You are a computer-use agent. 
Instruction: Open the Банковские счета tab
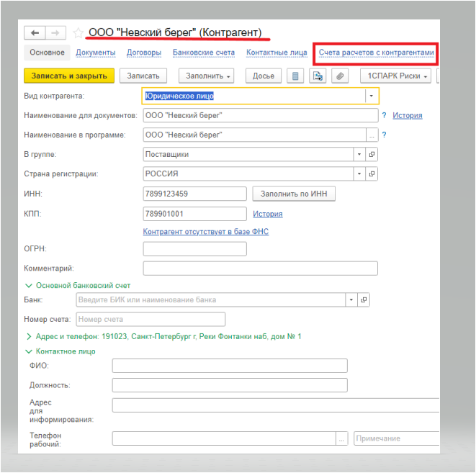[204, 53]
